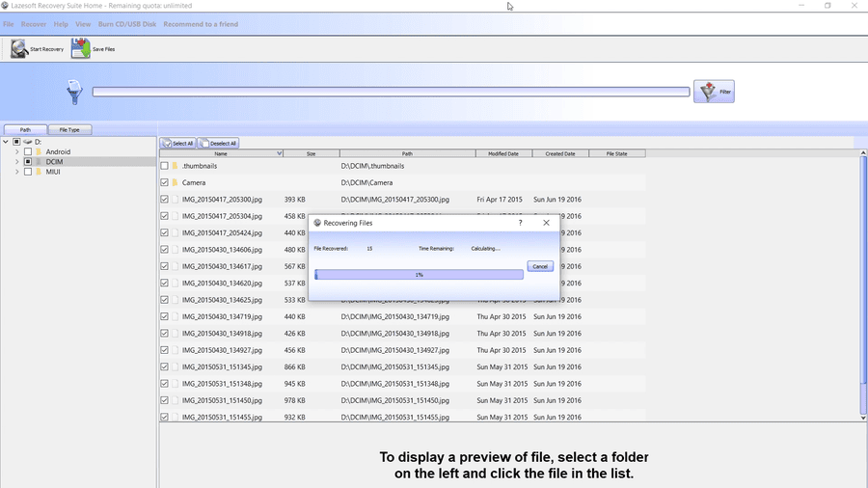Expand the Android tree node
Viewport: 868px width, 488px height.
[x=16, y=151]
